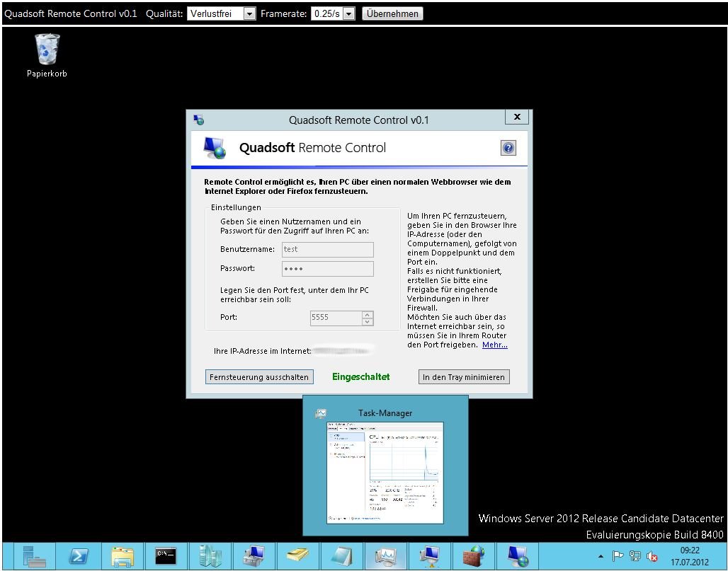Click In den Tray minimieren
Image resolution: width=728 pixels, height=571 pixels.
464,377
